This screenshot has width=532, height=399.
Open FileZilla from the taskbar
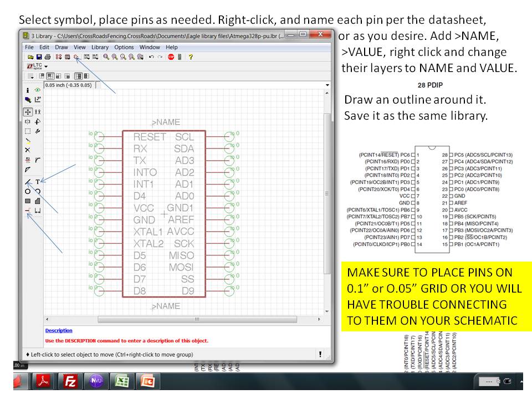coord(70,381)
